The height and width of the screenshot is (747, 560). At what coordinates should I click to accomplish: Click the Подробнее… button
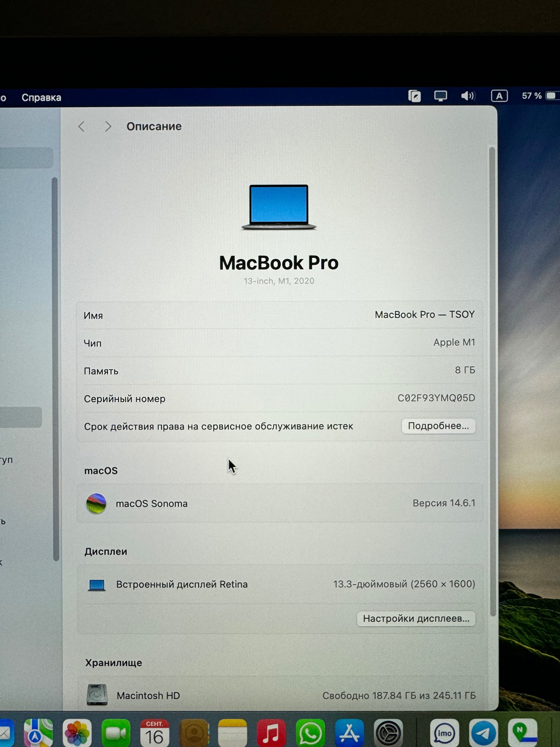[439, 426]
